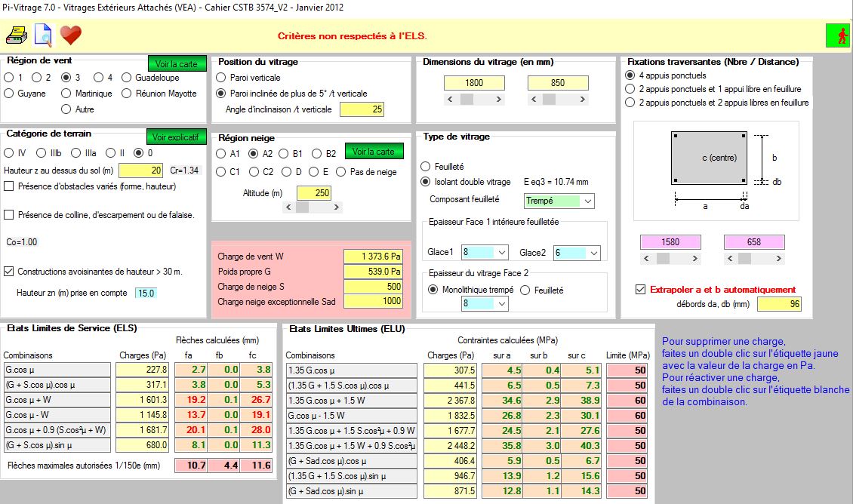Click Voir la carte for snow region
This screenshot has width=853, height=504.
coord(374,151)
